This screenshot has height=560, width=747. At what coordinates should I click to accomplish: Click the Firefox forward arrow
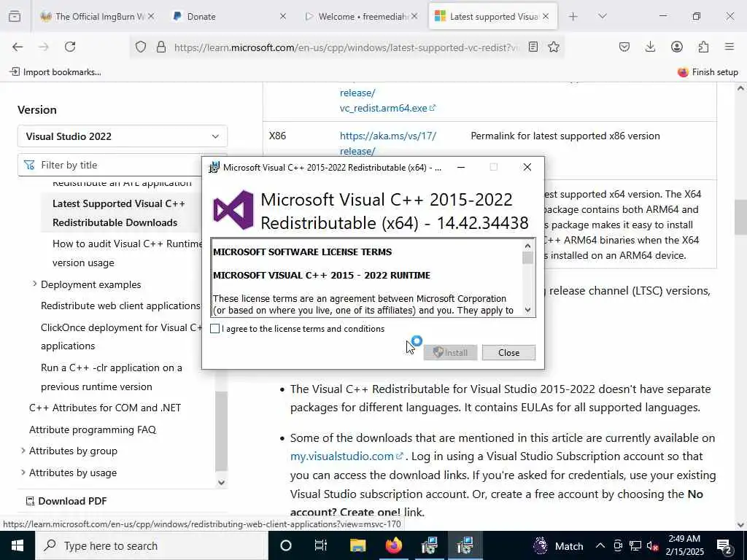coord(44,47)
